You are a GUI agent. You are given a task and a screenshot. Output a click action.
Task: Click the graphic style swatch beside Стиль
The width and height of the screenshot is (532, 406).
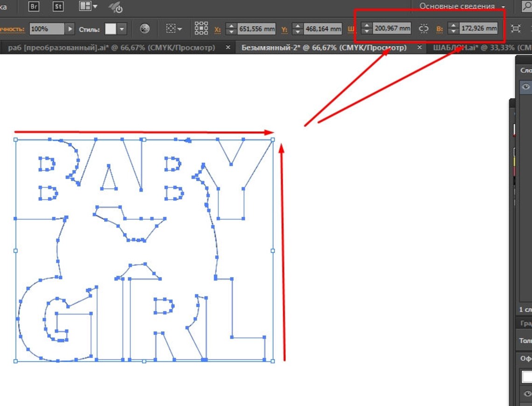(x=110, y=29)
